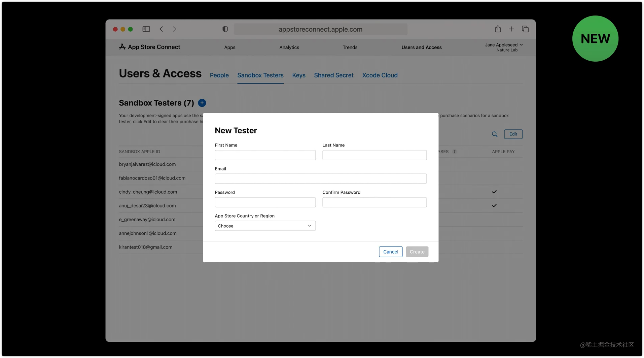Open the Safari share icon
This screenshot has height=358, width=644.
click(498, 29)
